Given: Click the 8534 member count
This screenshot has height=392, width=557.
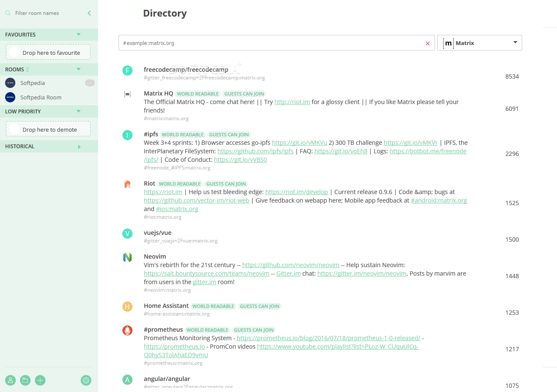Looking at the screenshot, I should 512,76.
